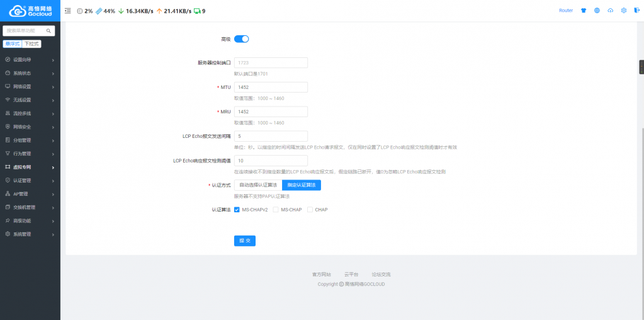This screenshot has height=320, width=644.
Task: Expand the 设置向导 chevron arrow
Action: point(54,60)
